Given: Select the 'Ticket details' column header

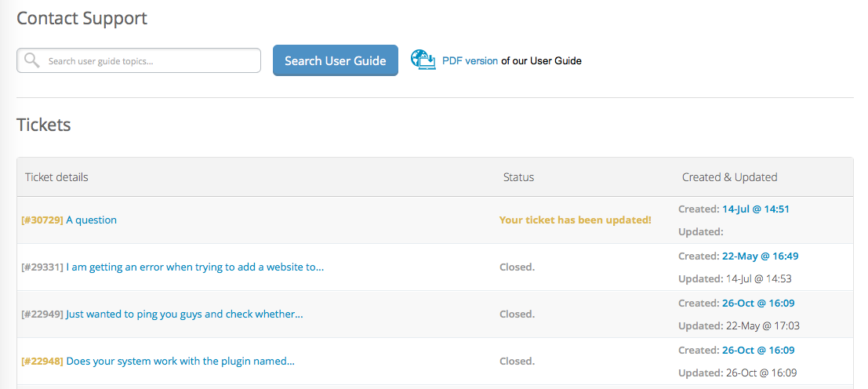Looking at the screenshot, I should [56, 177].
